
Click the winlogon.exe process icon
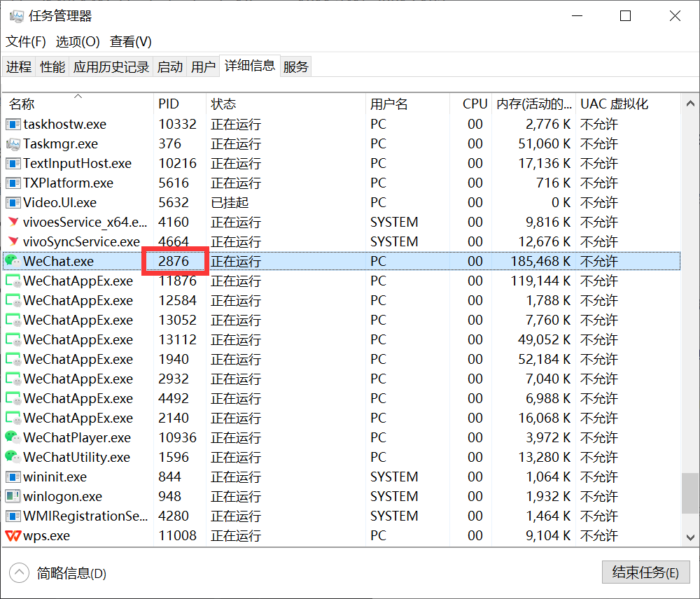coord(13,496)
